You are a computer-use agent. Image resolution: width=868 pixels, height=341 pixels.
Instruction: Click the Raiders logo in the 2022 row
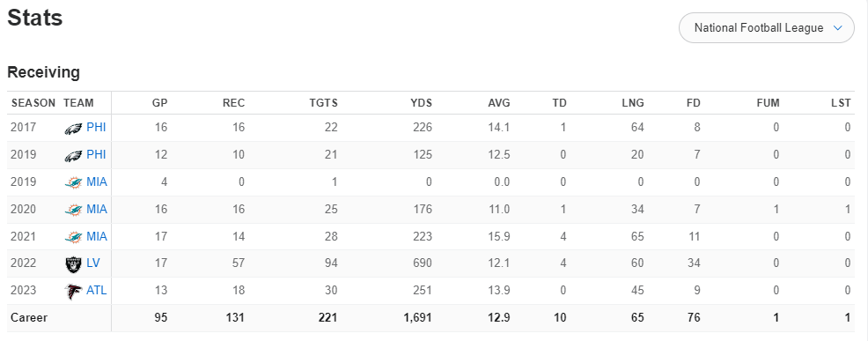[x=73, y=264]
